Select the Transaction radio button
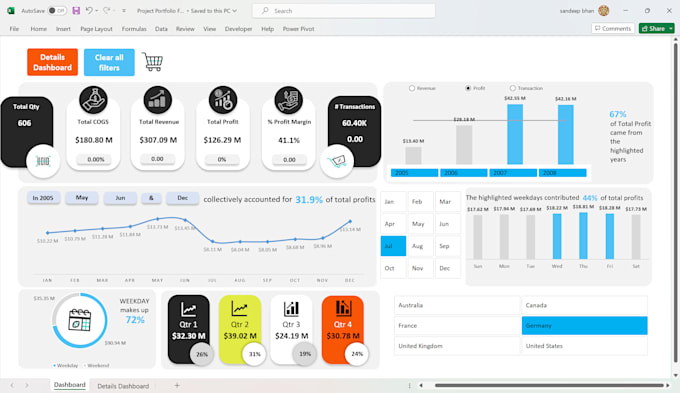 click(513, 88)
